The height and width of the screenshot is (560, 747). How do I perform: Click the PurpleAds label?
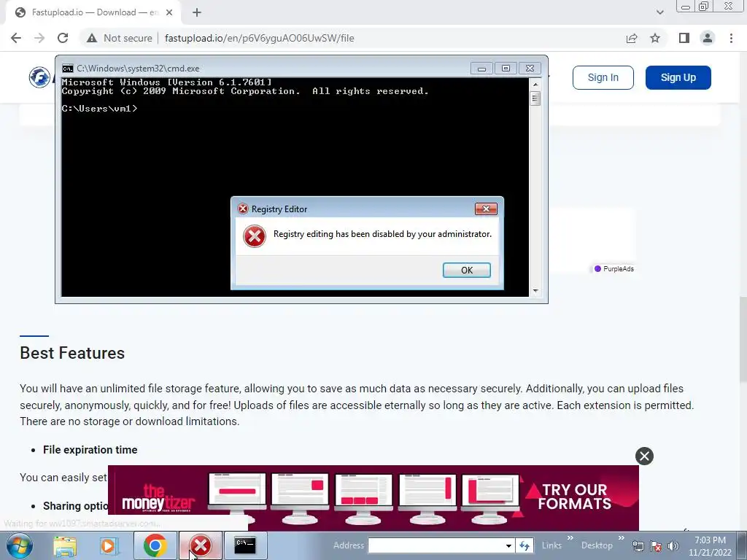(x=614, y=268)
